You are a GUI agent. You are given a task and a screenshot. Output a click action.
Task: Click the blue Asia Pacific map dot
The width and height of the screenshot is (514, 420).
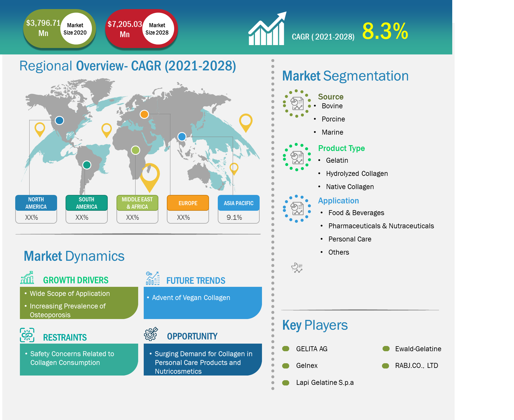coord(182,136)
